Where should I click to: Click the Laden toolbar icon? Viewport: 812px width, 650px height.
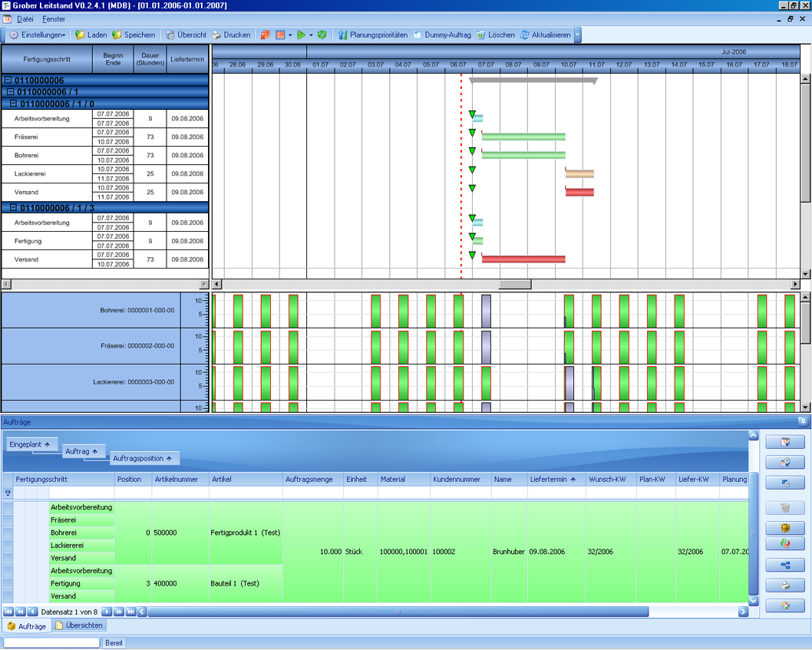tap(80, 35)
